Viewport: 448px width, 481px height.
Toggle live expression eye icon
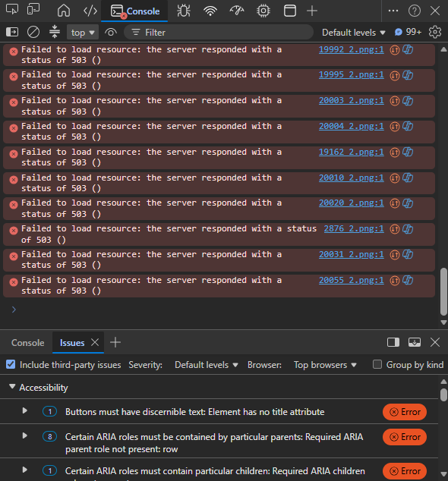[111, 32]
